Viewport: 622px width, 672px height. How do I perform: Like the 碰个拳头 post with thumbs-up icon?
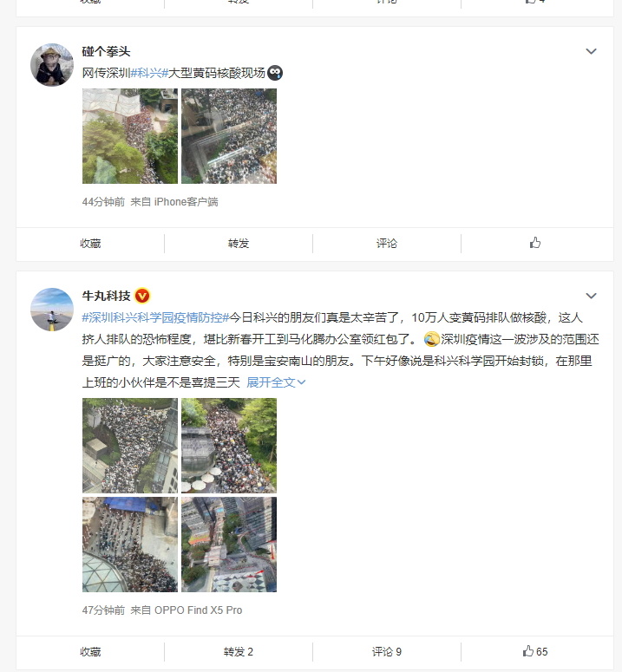click(535, 243)
